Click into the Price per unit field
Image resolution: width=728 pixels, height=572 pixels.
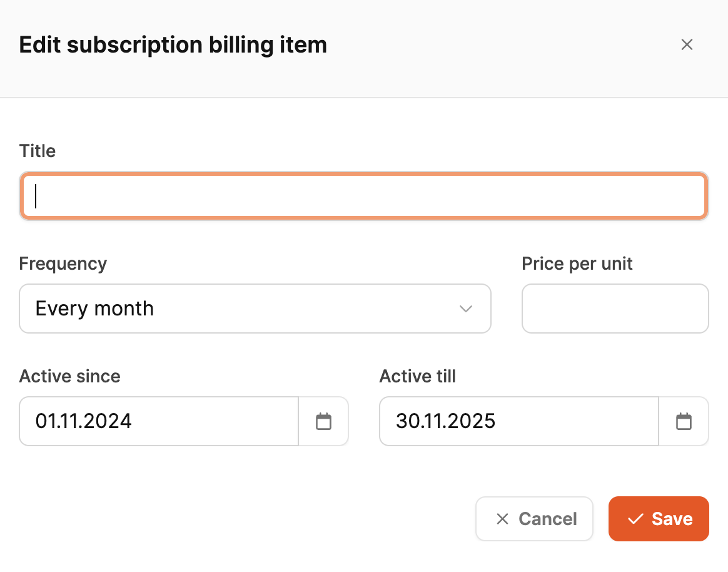pyautogui.click(x=615, y=309)
